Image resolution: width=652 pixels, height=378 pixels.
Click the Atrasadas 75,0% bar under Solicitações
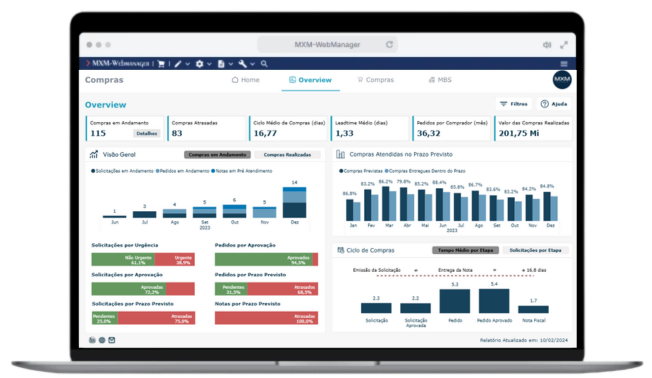click(156, 318)
